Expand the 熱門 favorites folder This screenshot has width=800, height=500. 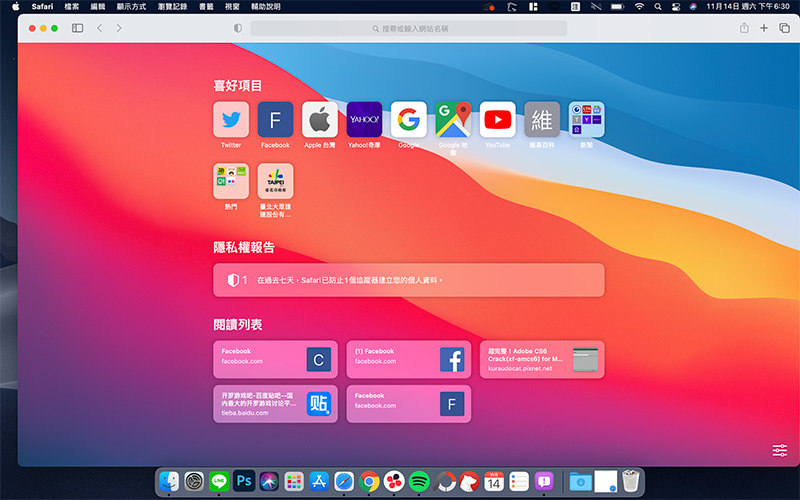pos(231,181)
